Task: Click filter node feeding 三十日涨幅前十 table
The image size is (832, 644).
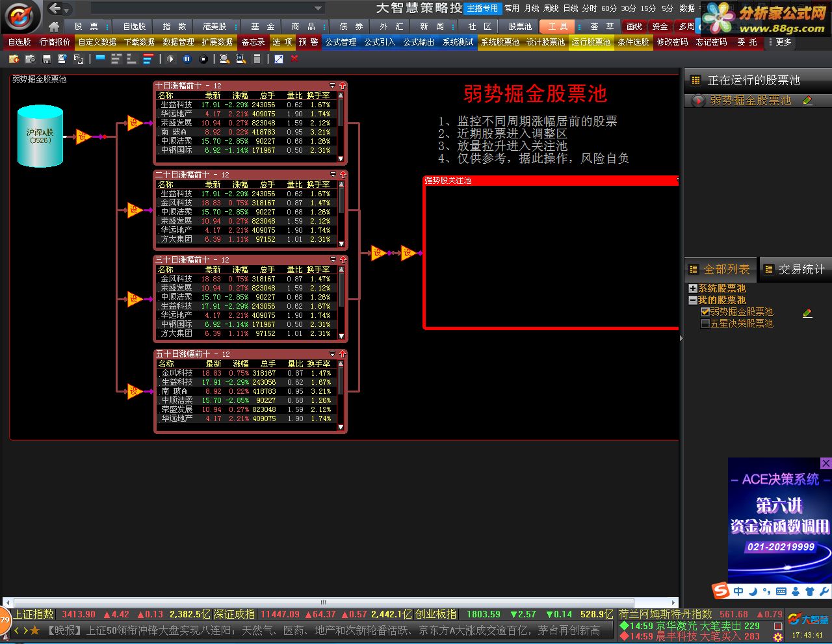Action: click(135, 299)
